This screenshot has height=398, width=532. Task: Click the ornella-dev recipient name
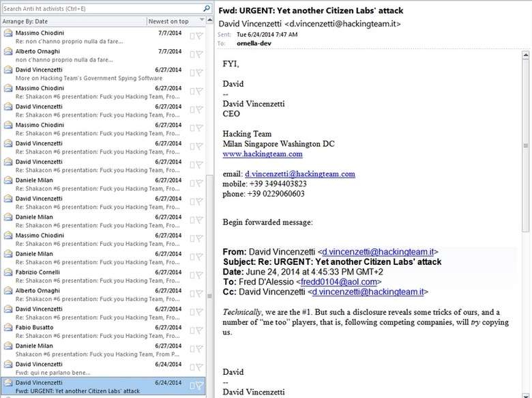tap(254, 44)
